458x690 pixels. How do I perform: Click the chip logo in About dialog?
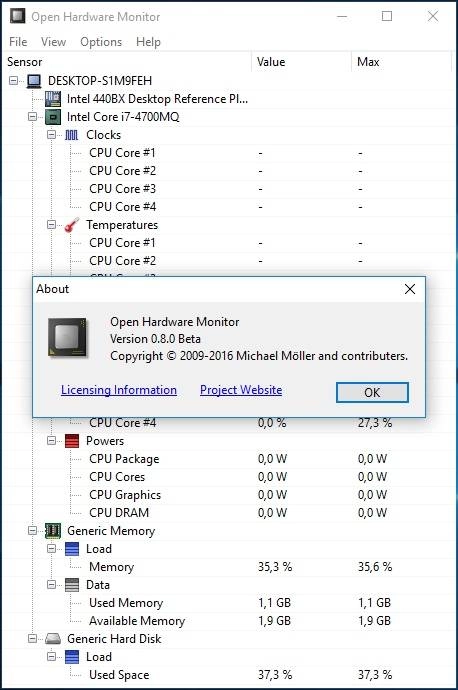67,337
